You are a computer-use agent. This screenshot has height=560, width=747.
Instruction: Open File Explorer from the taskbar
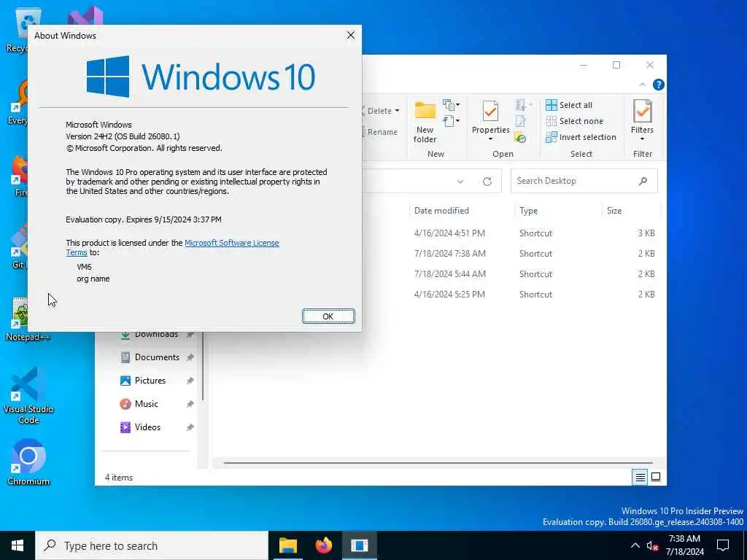tap(287, 545)
